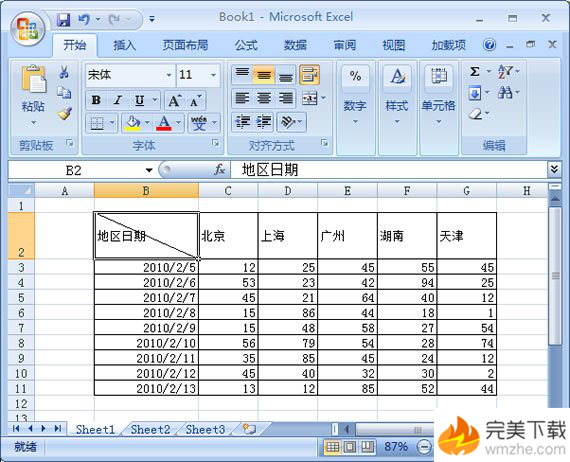Screen dimensions: 570x462
Task: Undo the last action
Action: 84,19
